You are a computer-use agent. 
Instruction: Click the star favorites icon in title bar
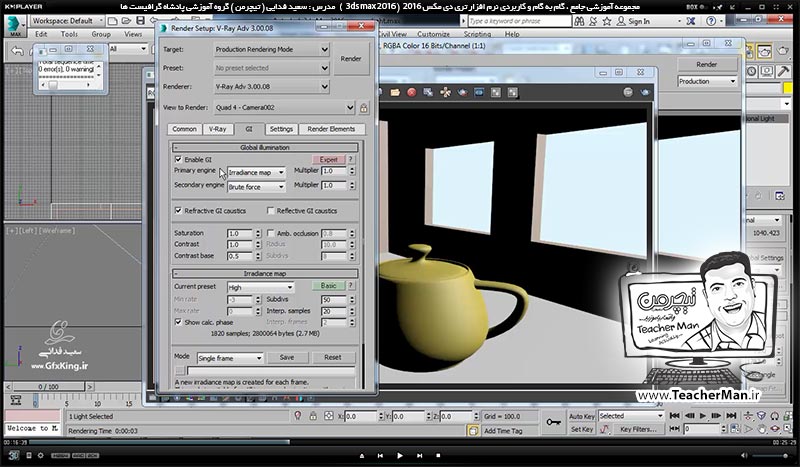pos(607,21)
